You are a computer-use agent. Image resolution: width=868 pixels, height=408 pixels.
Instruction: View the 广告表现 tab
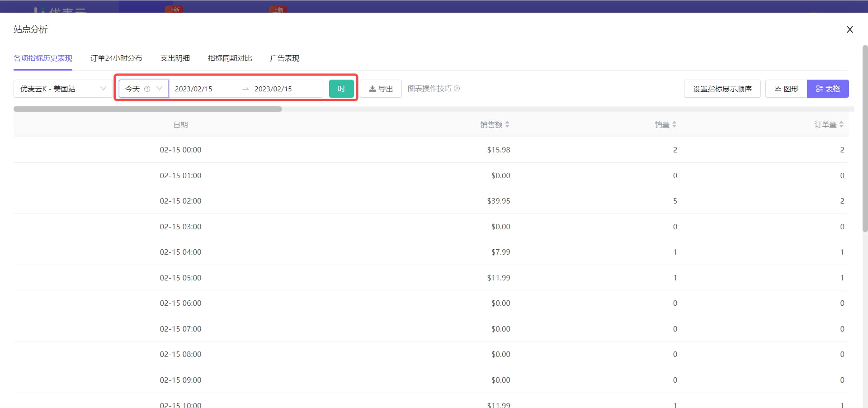tap(284, 58)
